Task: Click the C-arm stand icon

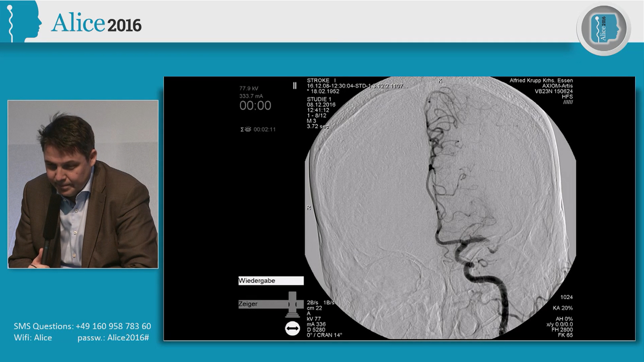Action: click(293, 304)
